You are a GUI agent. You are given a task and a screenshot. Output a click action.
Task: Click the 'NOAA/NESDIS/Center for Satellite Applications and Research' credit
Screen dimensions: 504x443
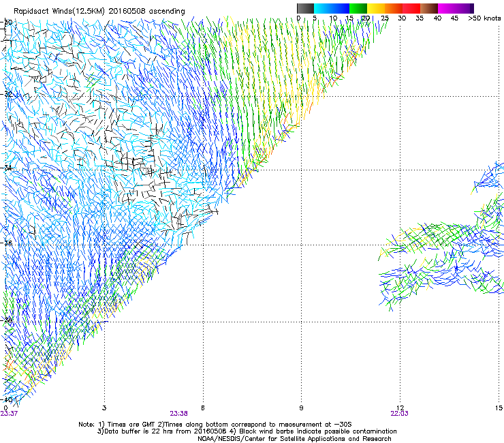[x=294, y=439]
